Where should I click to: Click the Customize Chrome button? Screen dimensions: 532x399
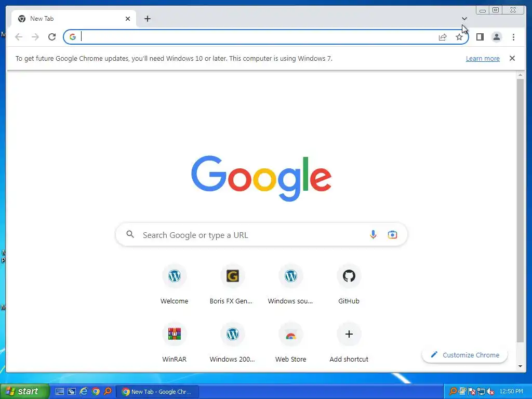465,355
